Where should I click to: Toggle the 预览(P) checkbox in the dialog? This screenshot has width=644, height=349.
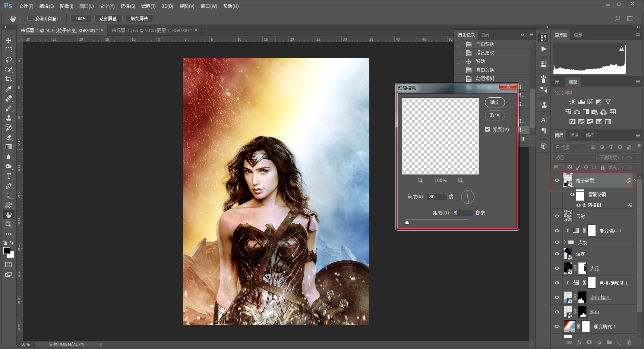coord(487,129)
